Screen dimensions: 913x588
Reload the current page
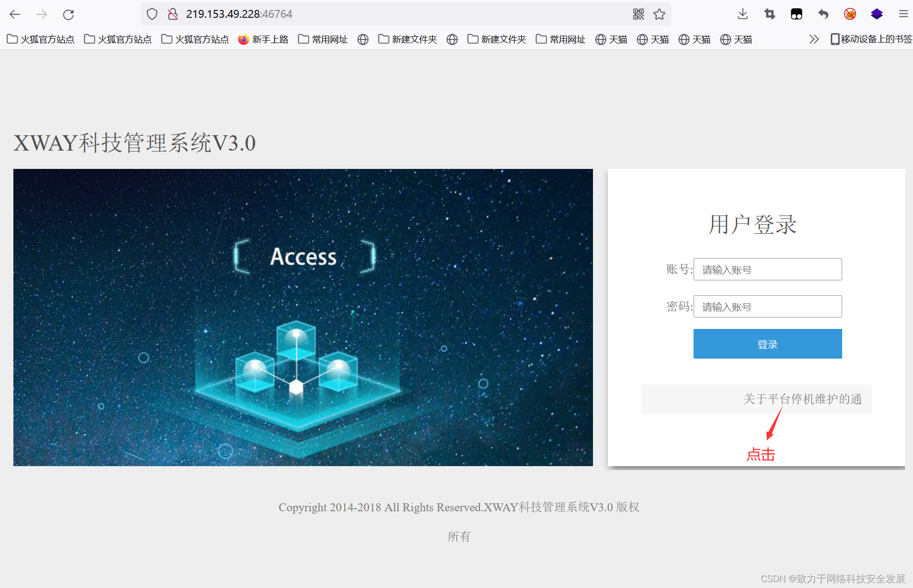point(68,14)
